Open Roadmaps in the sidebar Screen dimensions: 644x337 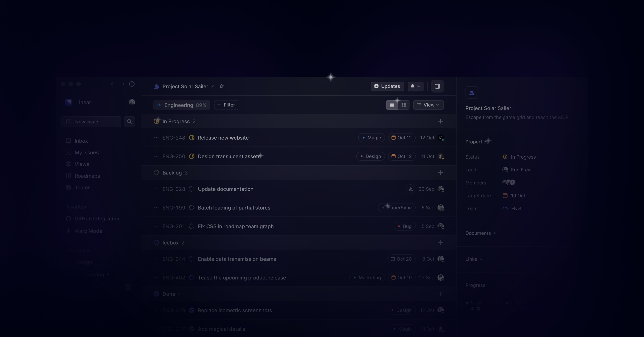[87, 176]
